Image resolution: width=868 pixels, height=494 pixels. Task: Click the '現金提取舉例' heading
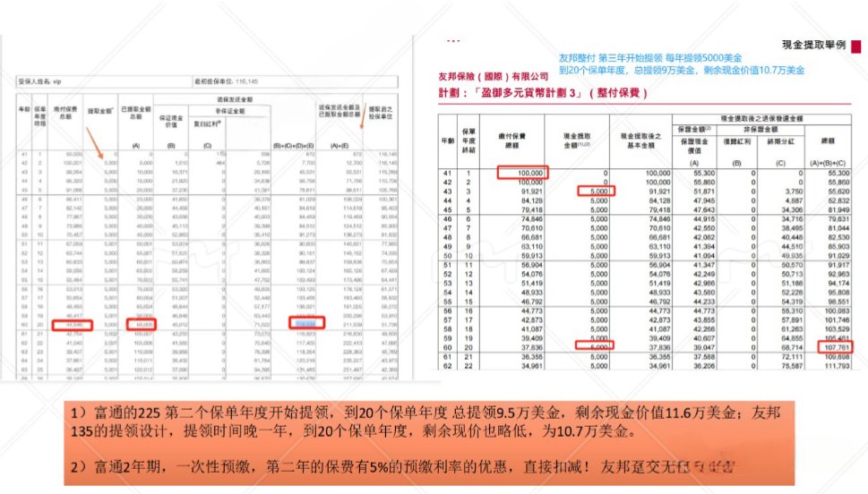(x=813, y=45)
